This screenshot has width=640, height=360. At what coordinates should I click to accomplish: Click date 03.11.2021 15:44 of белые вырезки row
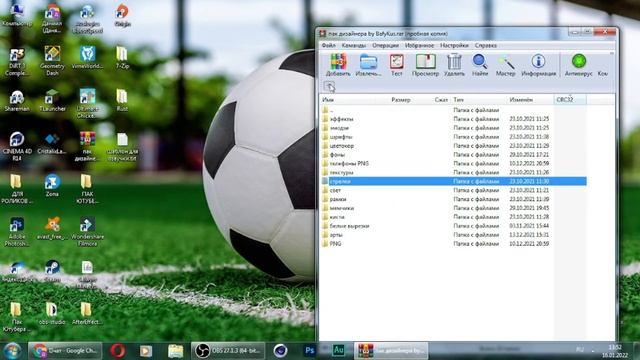pos(529,226)
